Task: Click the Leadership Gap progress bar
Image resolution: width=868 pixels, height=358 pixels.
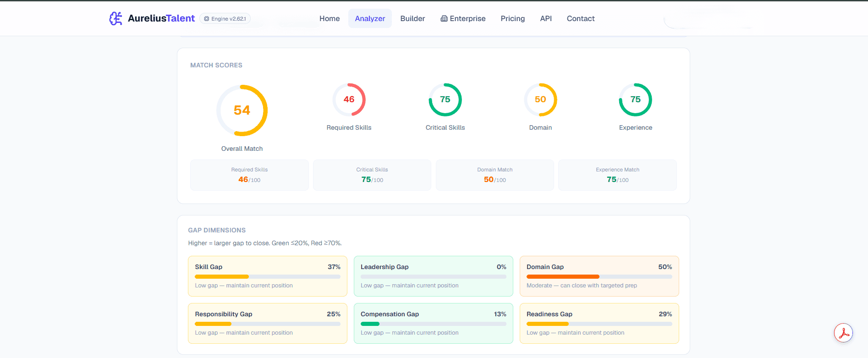Action: tap(434, 277)
